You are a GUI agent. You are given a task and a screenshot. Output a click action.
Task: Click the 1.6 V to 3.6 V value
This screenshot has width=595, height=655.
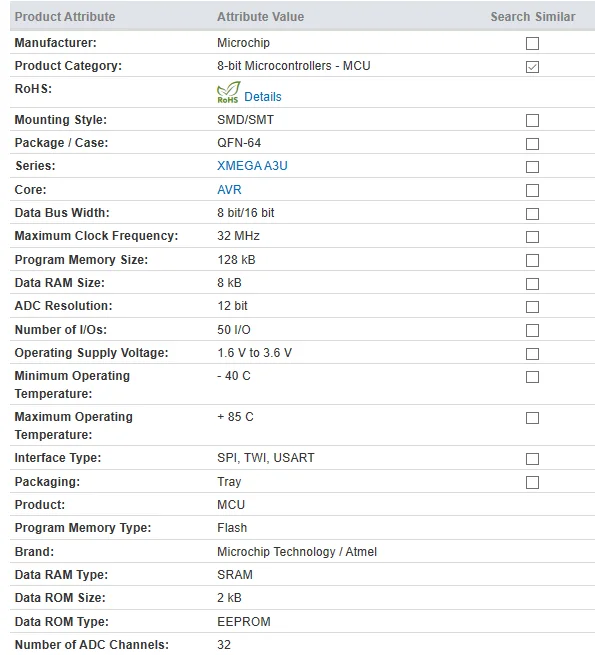(254, 353)
